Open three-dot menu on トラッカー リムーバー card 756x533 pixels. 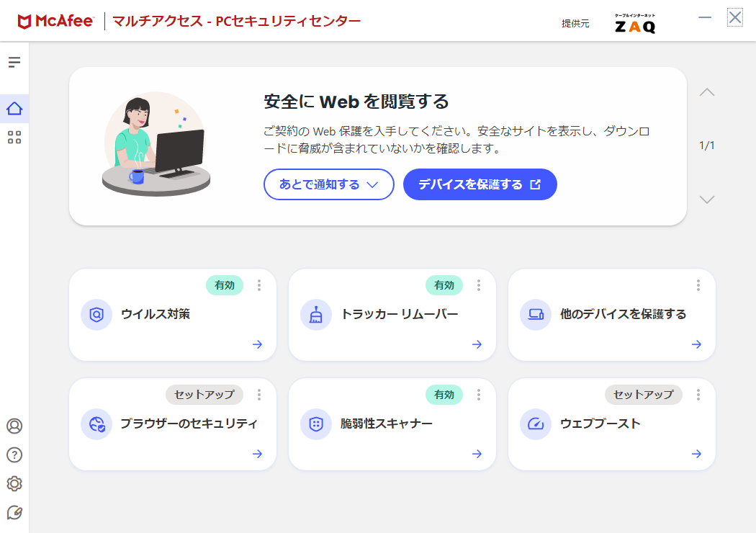pos(479,285)
